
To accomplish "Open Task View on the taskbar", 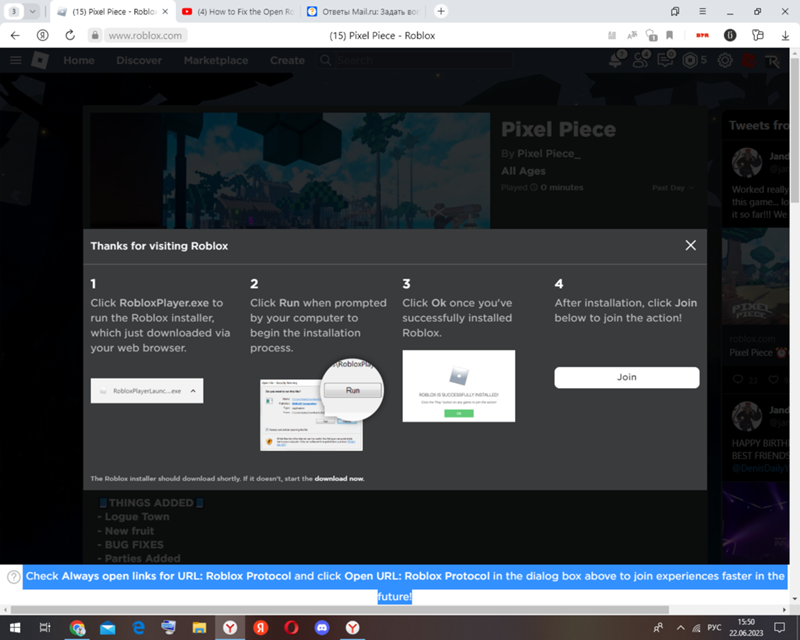I will tap(45, 628).
